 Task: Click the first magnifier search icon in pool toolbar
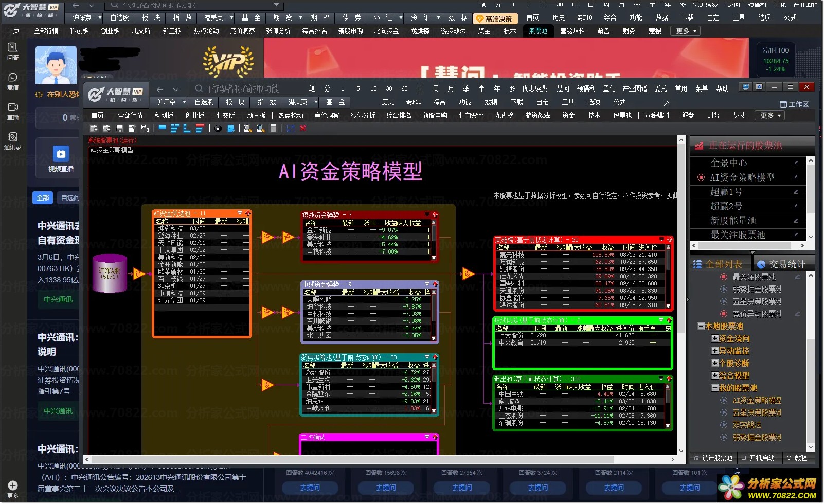coord(247,128)
